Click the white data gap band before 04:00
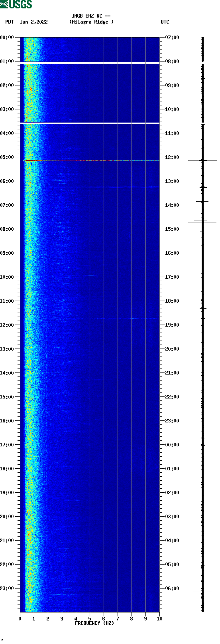The height and width of the screenshot is (644, 220). [90, 123]
